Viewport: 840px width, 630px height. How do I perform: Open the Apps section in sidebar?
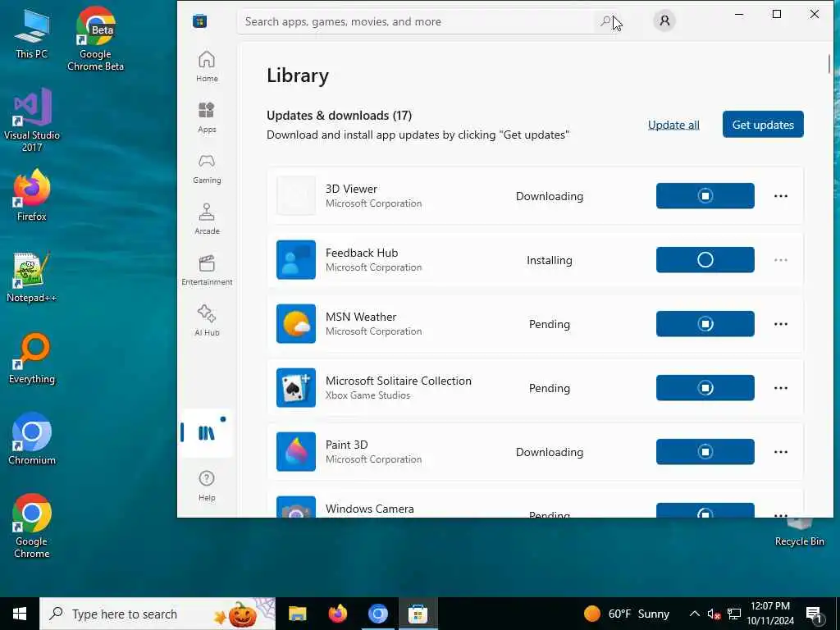point(207,118)
